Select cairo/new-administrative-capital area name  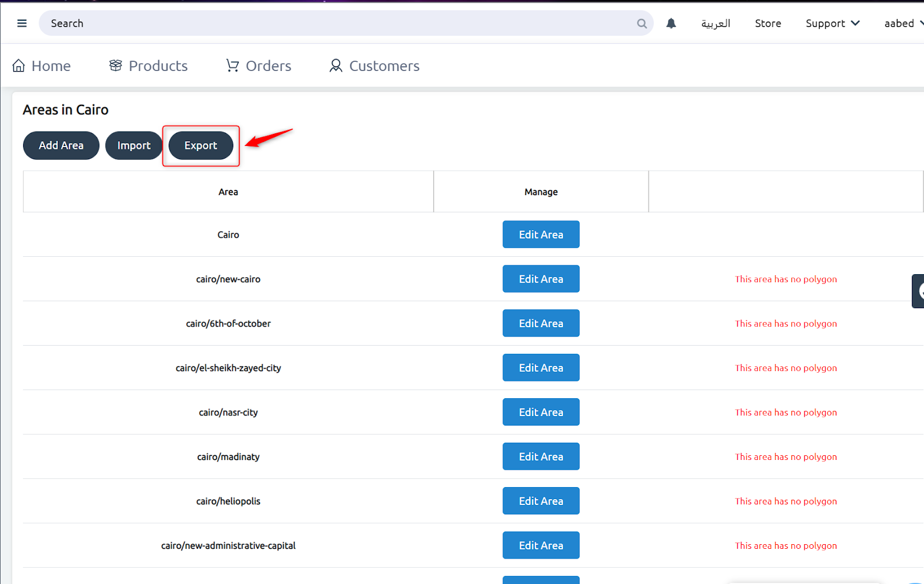pos(228,546)
